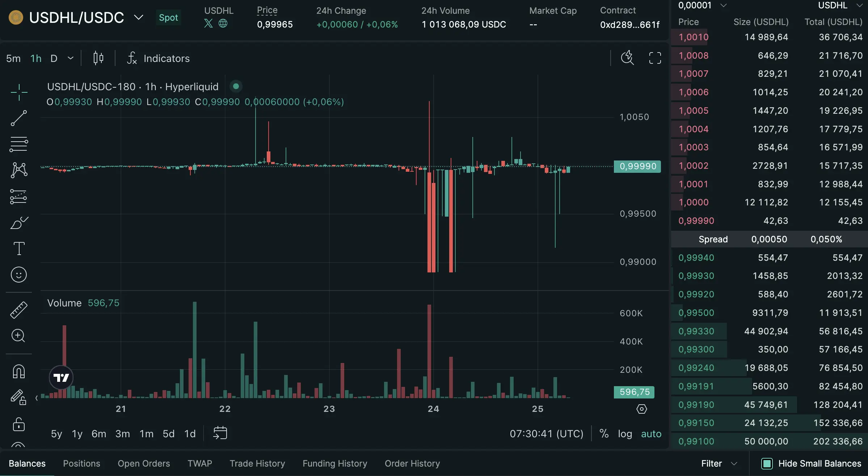868x476 pixels.
Task: Expand the USDHL/USDC market selector
Action: pyautogui.click(x=138, y=17)
